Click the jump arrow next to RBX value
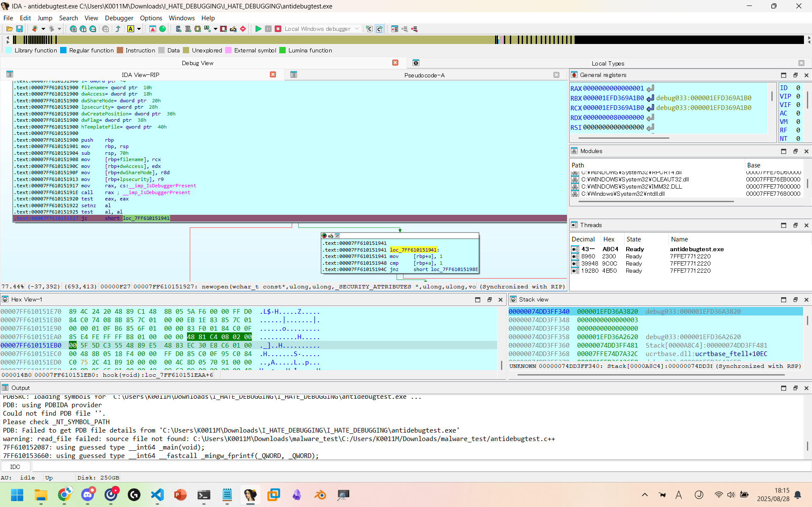The width and height of the screenshot is (812, 507). (650, 98)
